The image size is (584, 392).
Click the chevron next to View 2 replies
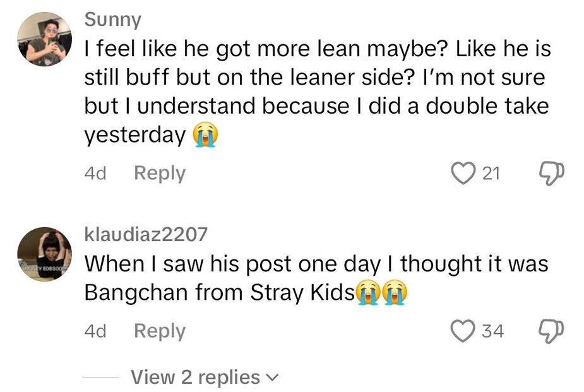pyautogui.click(x=273, y=377)
